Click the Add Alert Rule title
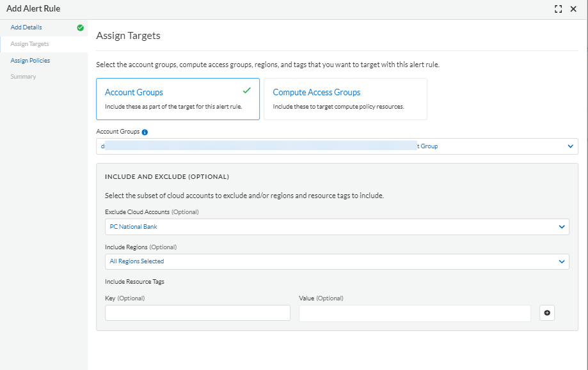Screen dimensions: 588x370 click(33, 8)
